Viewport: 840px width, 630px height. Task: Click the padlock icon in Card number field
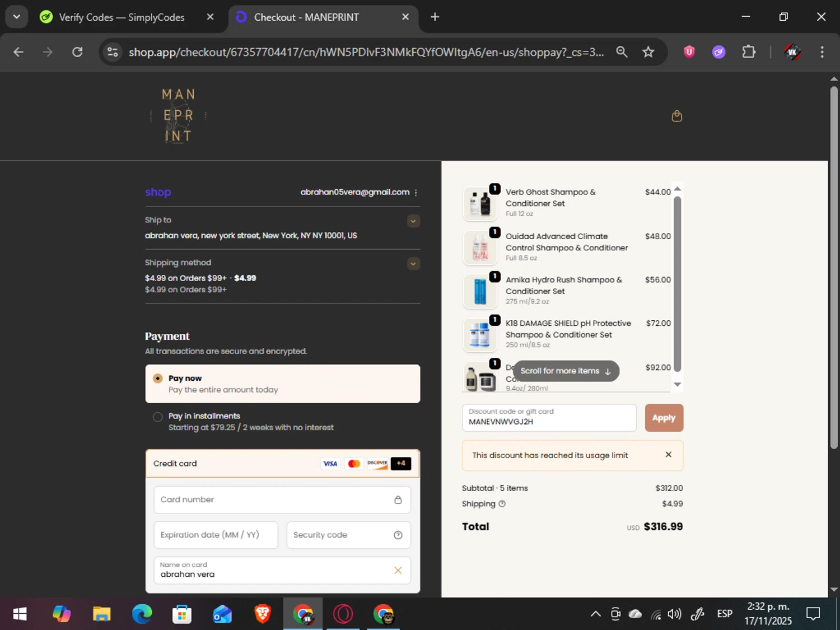pos(398,500)
